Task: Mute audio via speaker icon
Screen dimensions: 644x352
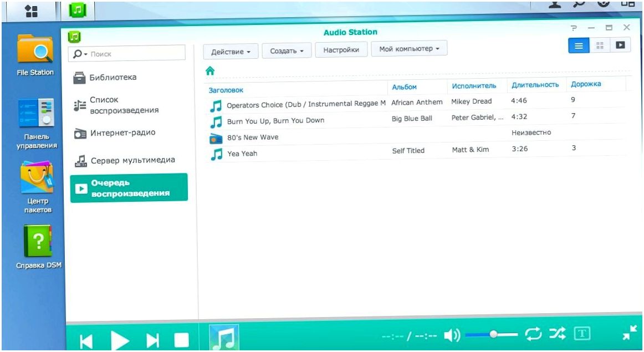Action: tap(452, 335)
